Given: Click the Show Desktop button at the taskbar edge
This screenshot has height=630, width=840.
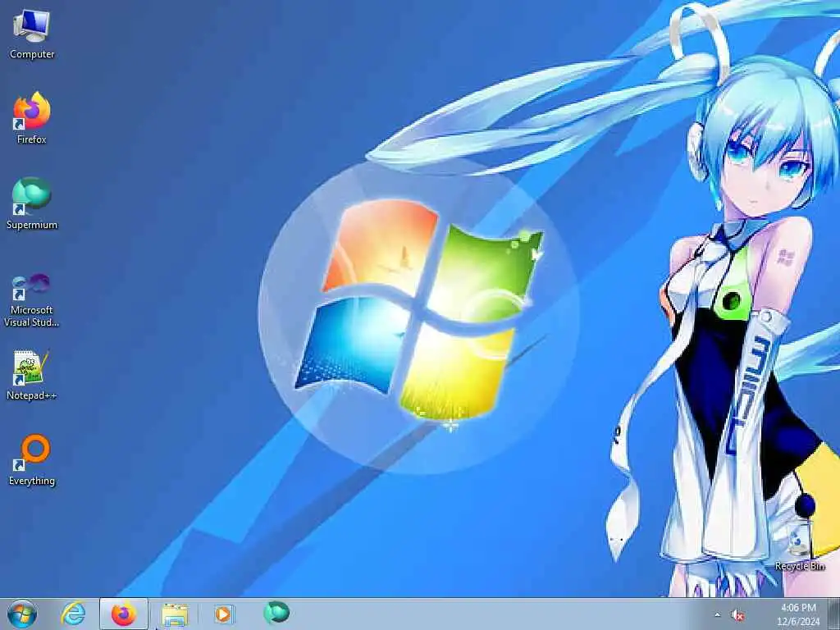Looking at the screenshot, I should (834, 614).
